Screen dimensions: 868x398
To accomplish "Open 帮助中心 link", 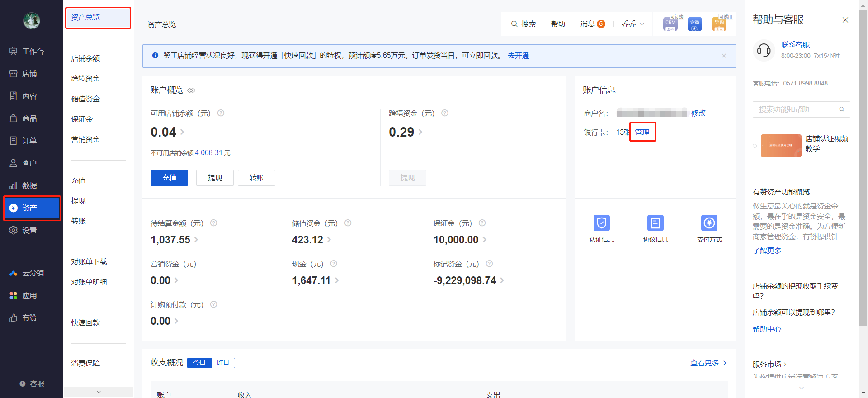I will (767, 329).
